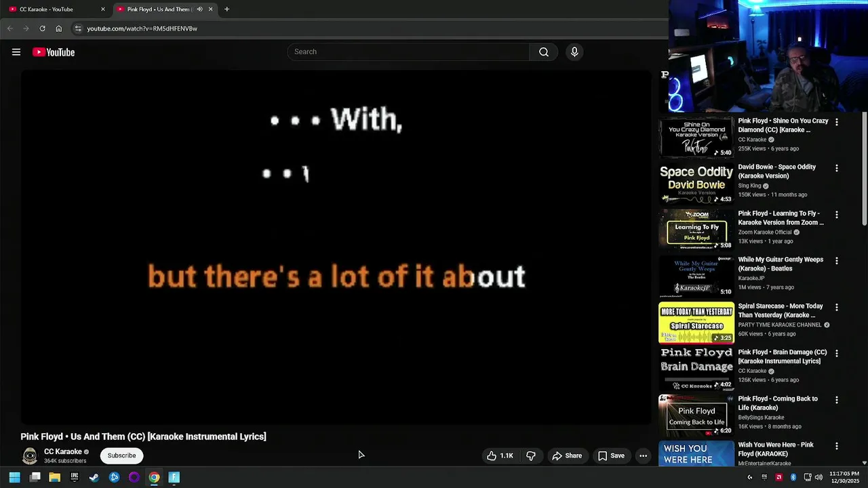Open options for While My Guitar Gently Weeps
The image size is (868, 488).
coord(837,261)
